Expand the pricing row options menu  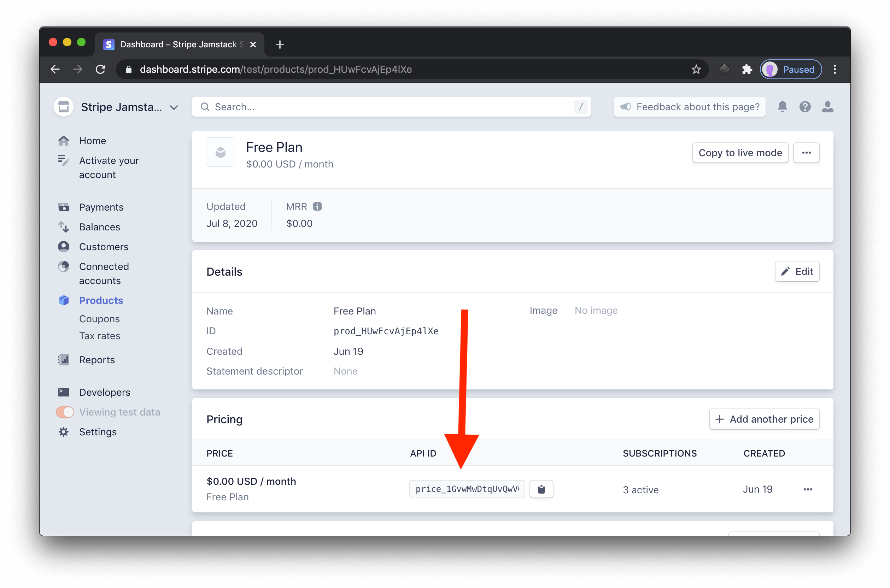click(808, 489)
